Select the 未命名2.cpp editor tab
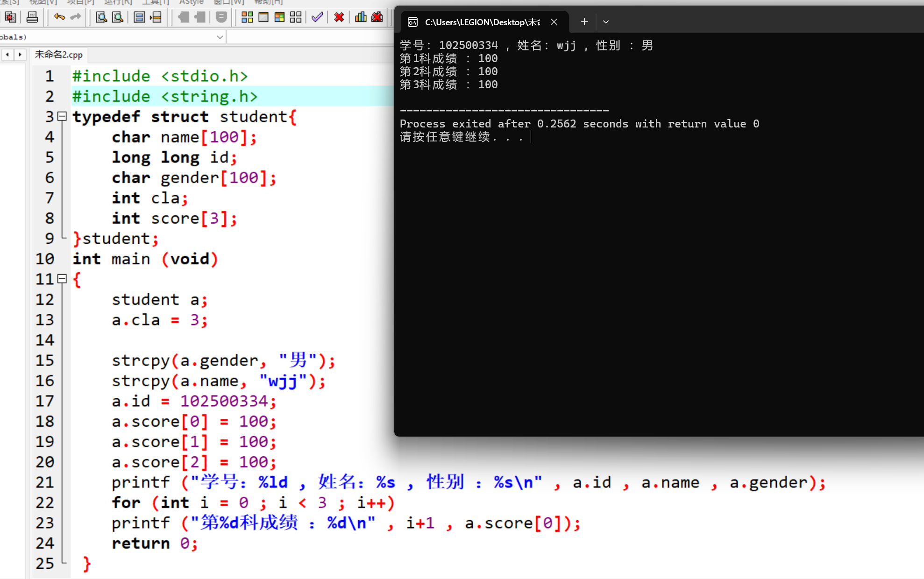 click(59, 55)
